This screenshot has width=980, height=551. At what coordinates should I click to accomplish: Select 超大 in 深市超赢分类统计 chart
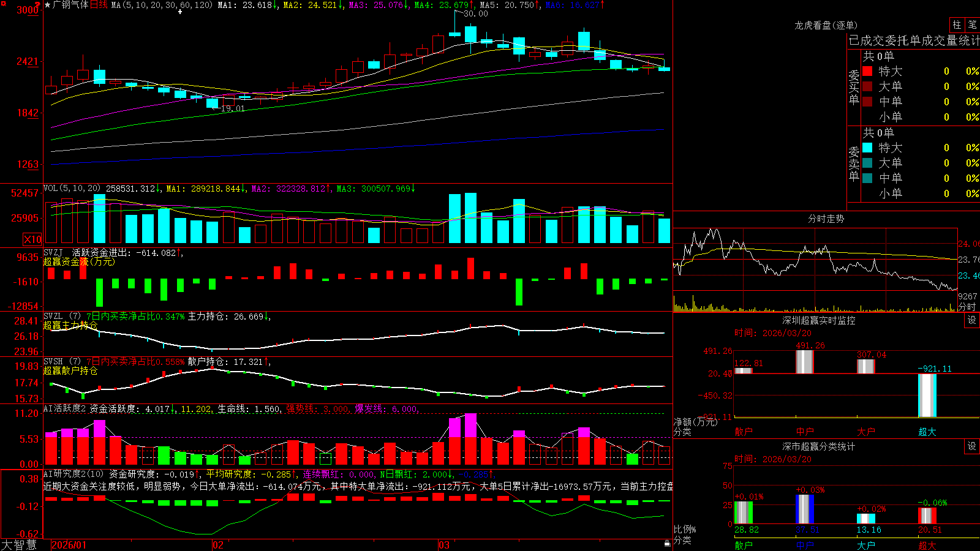(x=927, y=545)
